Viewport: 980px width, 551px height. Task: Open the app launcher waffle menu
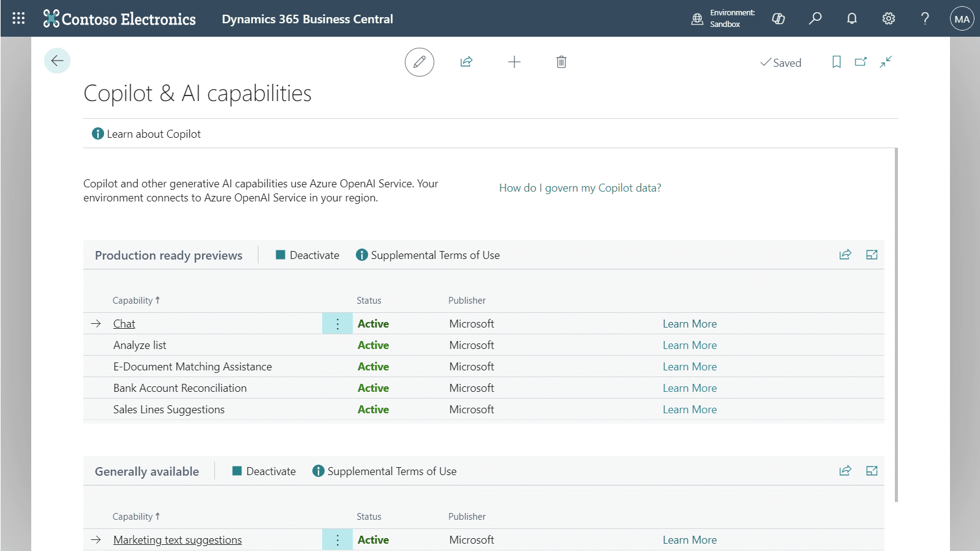pos(18,18)
